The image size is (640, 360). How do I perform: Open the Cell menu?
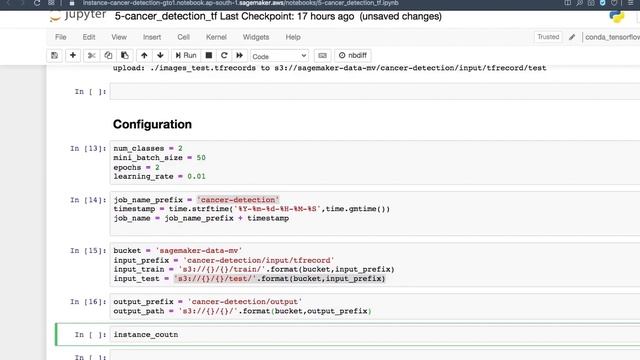coord(183,37)
